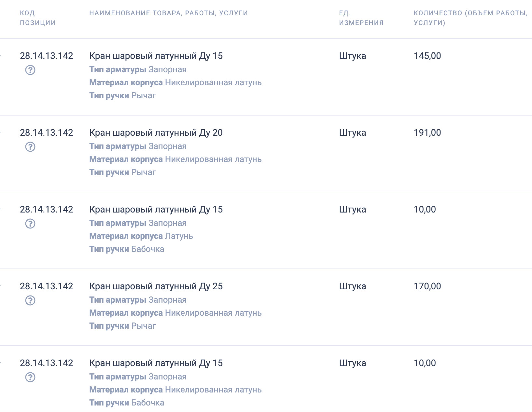Open item Кран шаровый латунный Ду 25
Viewport: 532px width, 412px height.
click(156, 286)
